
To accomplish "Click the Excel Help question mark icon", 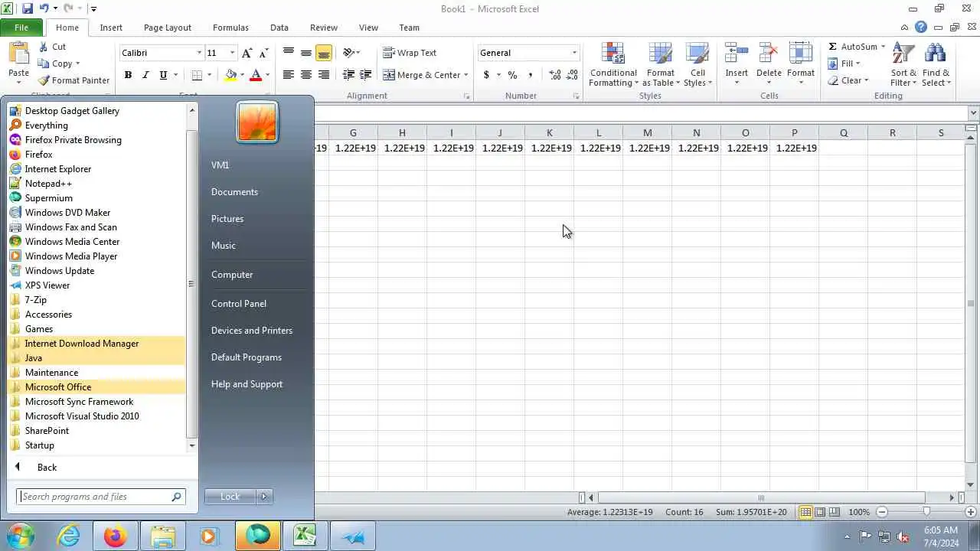I will 921,28.
